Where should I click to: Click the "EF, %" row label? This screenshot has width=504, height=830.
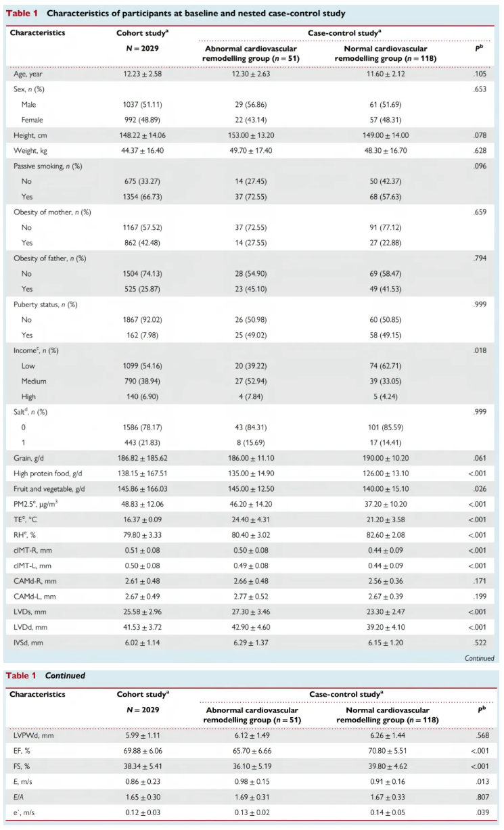pos(23,751)
